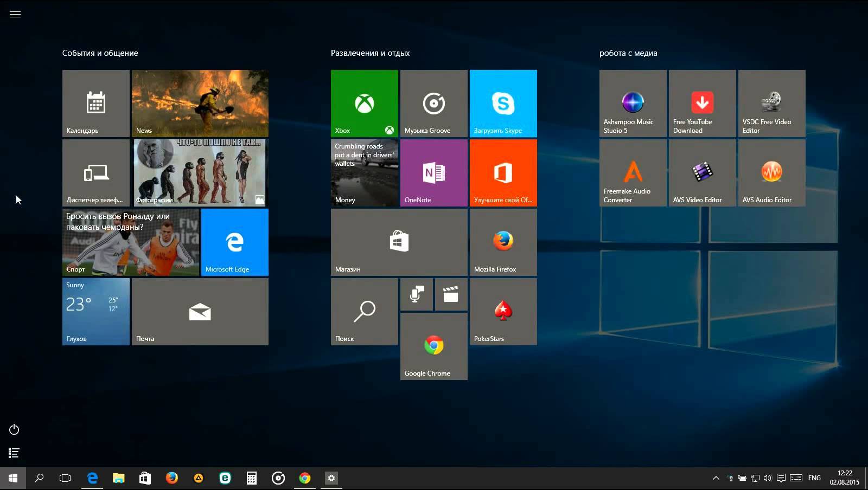Viewport: 868px width, 490px height.
Task: Open the Calculator icon on the taskbar
Action: pos(252,478)
